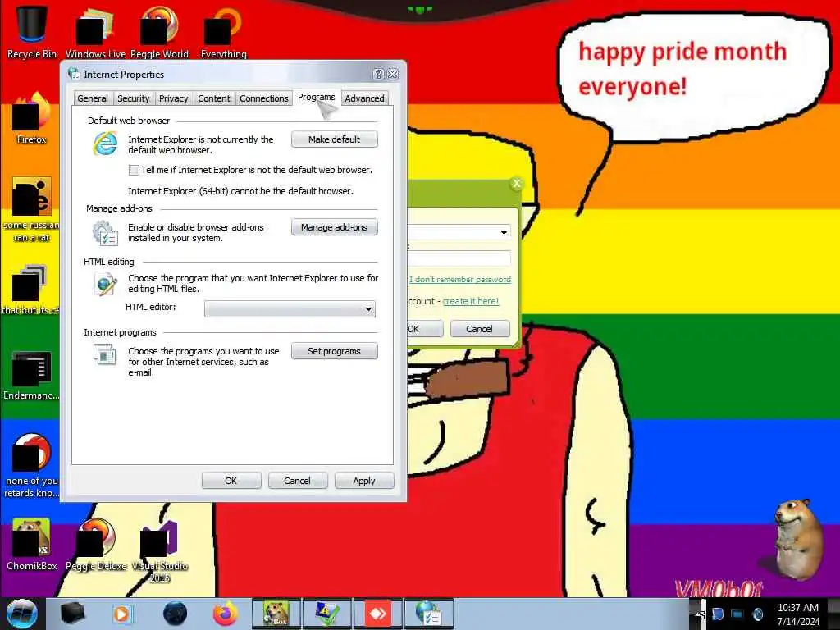The height and width of the screenshot is (630, 840).
Task: Click the help button in Internet Properties title bar
Action: pos(379,74)
